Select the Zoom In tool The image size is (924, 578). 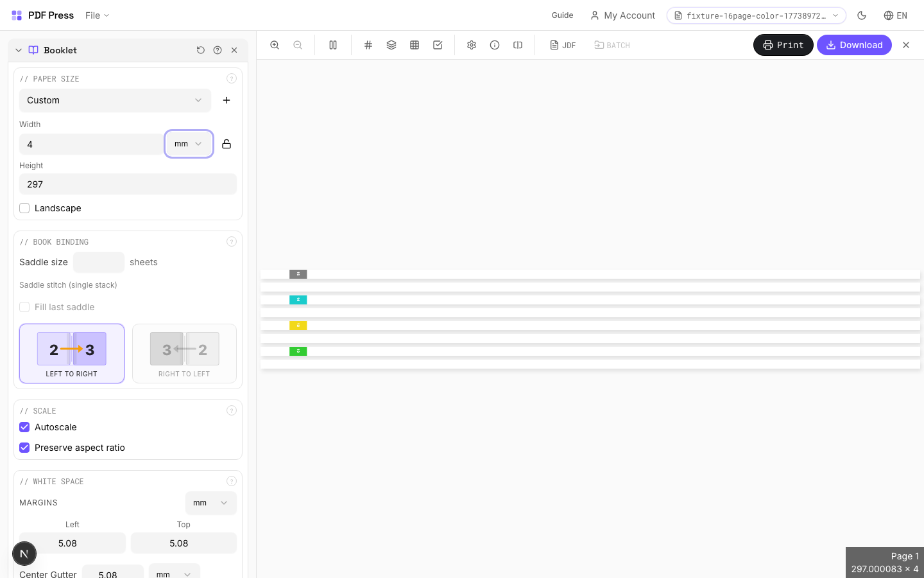(275, 45)
